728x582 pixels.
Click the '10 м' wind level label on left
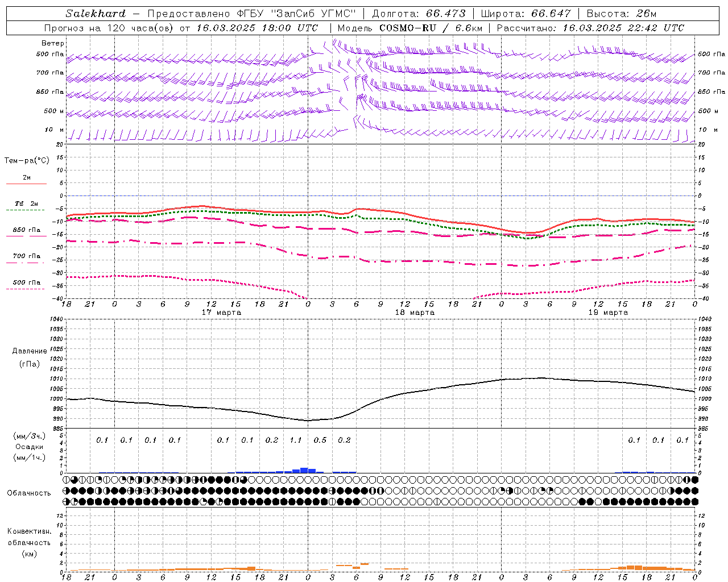(55, 130)
